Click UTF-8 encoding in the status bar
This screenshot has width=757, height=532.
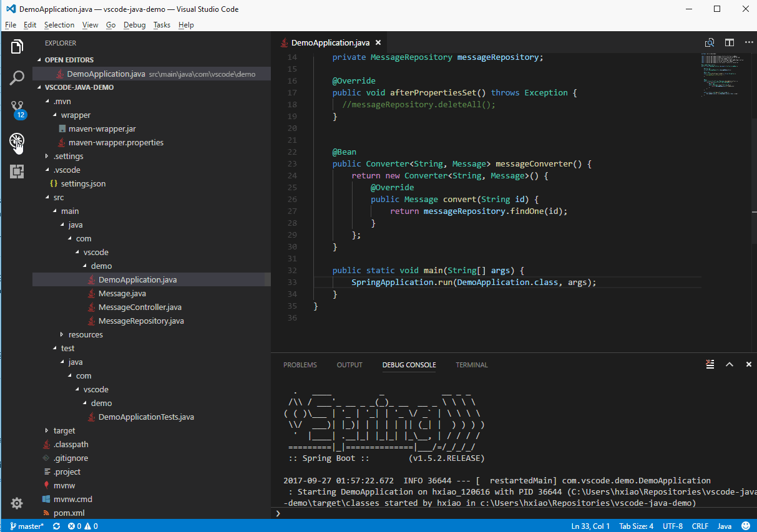(x=673, y=526)
